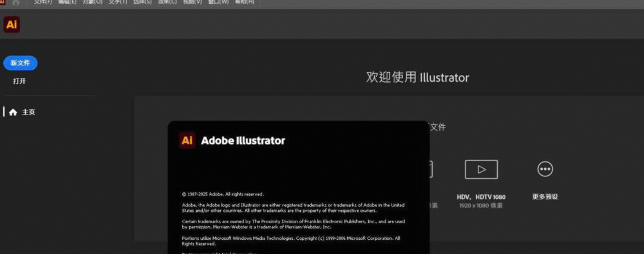
Task: Open the 效果(C) menu
Action: [167, 2]
